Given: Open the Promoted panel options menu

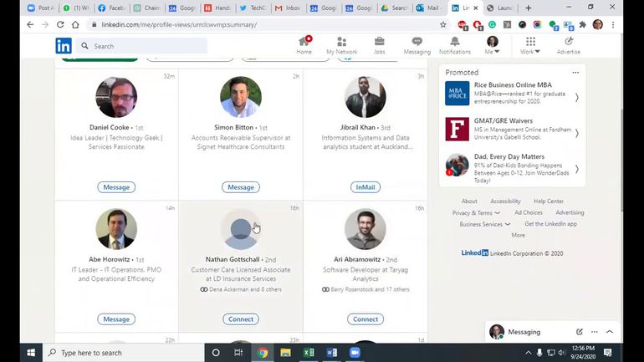Looking at the screenshot, I should click(x=575, y=73).
